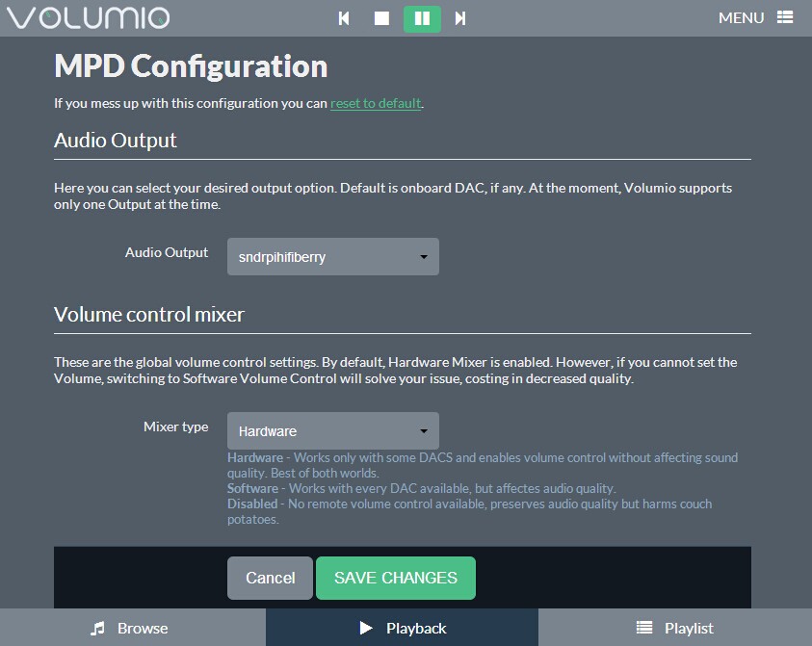This screenshot has height=646, width=812.
Task: Click the list icon beside MENU
Action: [785, 17]
